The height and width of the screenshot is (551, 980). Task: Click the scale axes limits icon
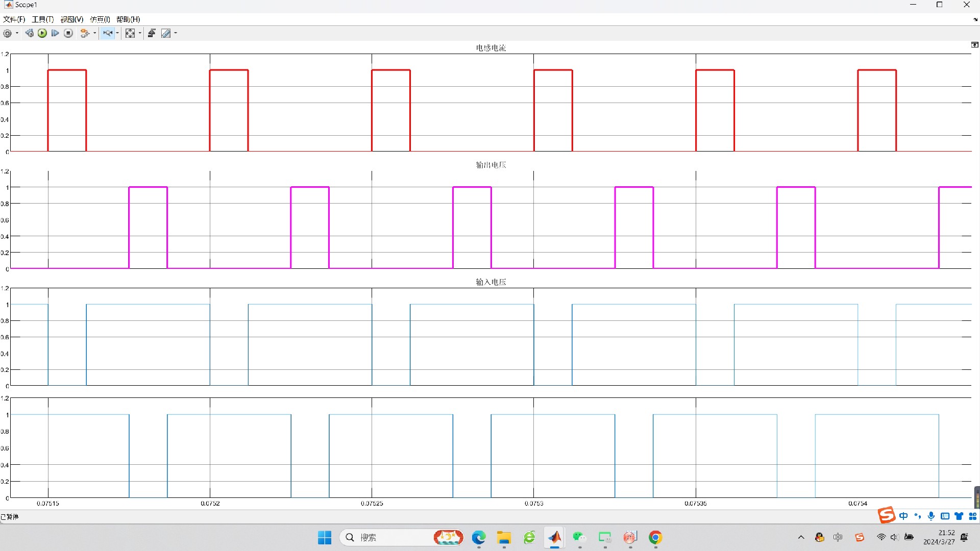point(130,33)
